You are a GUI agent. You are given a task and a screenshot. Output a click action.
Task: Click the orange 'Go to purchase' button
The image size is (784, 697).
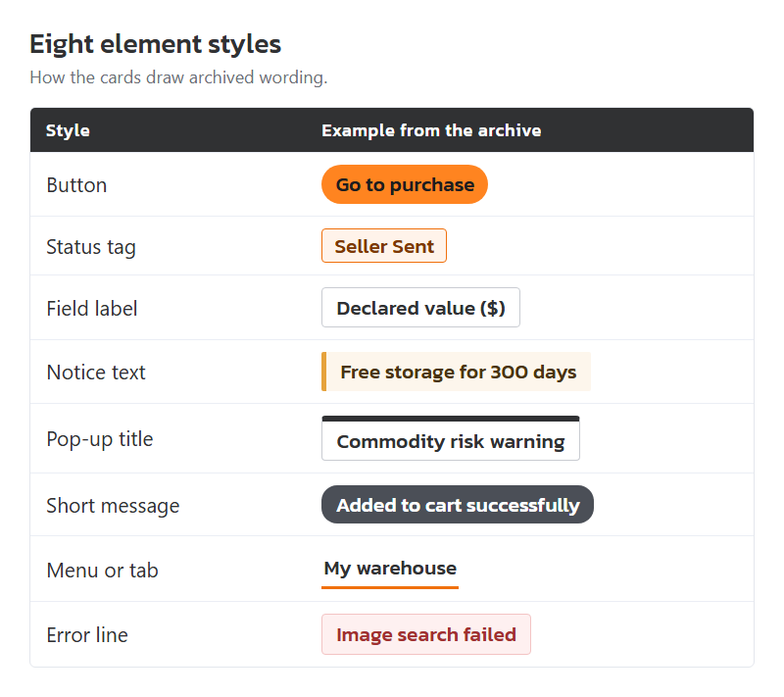coord(404,184)
